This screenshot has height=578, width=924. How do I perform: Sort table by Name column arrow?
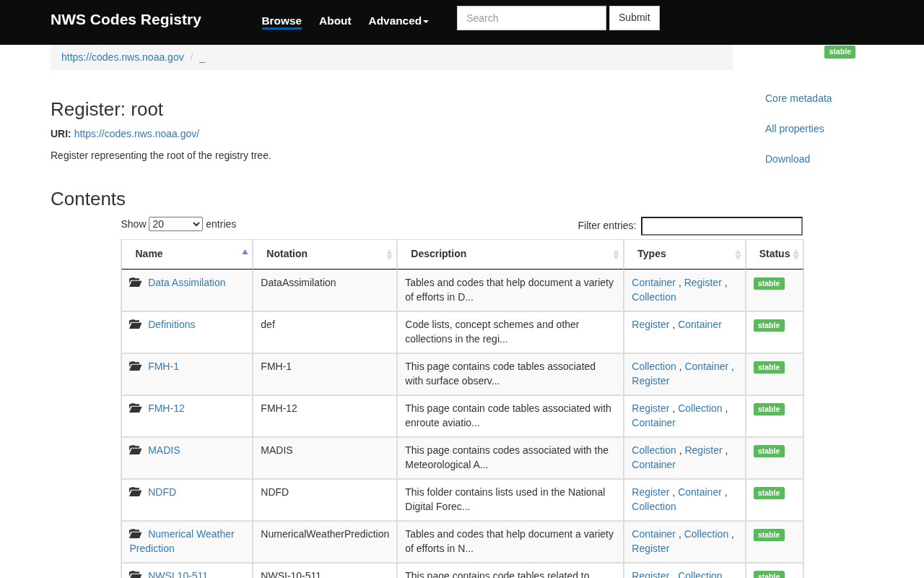coord(245,252)
